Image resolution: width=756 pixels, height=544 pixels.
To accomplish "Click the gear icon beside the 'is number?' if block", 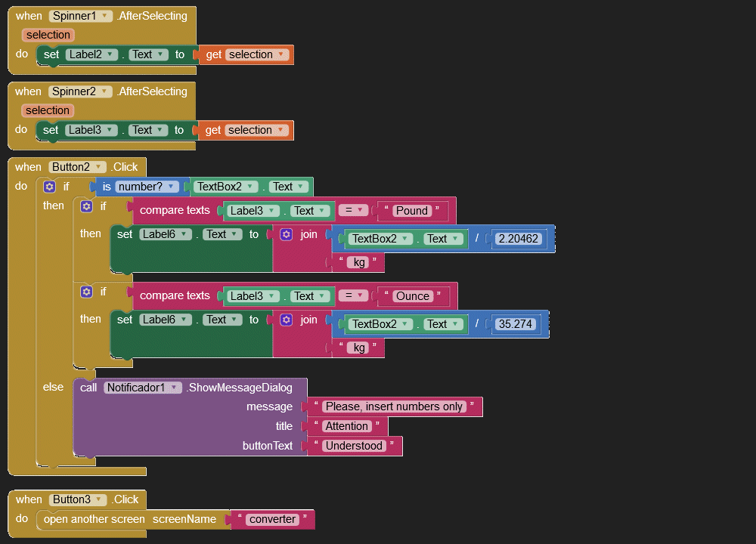I will coord(50,187).
